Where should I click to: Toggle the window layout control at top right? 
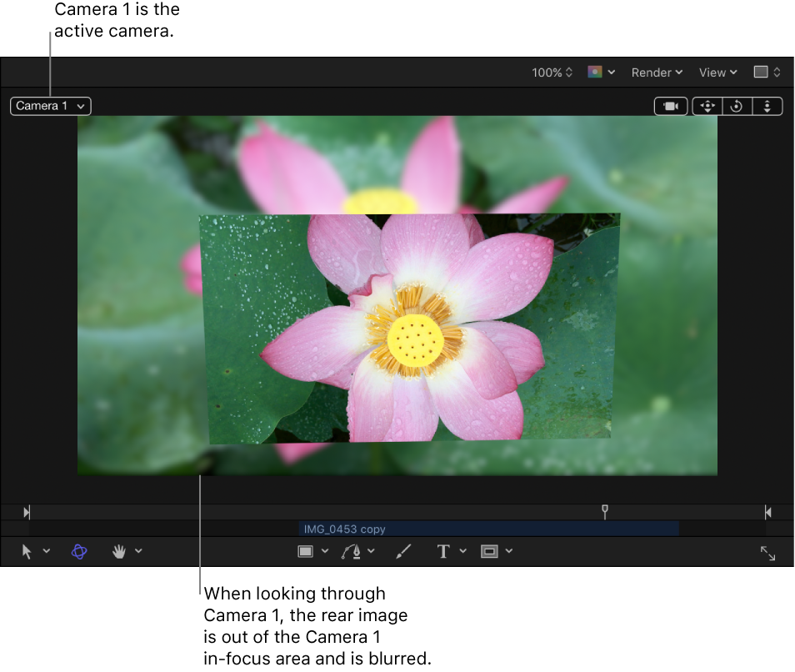766,73
